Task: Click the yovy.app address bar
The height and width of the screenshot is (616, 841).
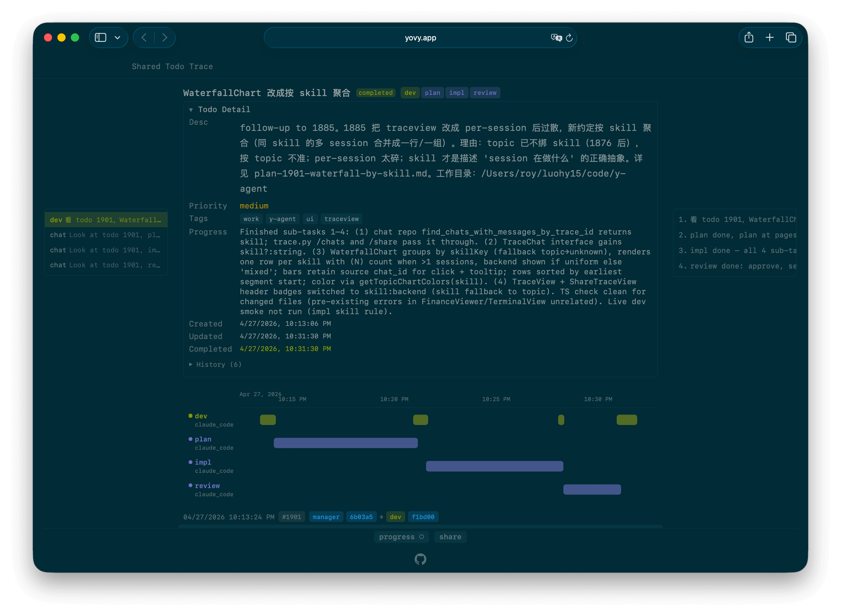Action: point(420,38)
